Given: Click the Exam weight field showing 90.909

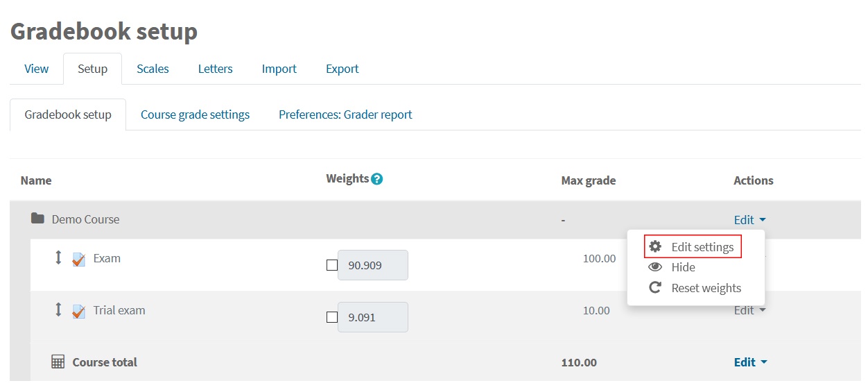Looking at the screenshot, I should 373,265.
